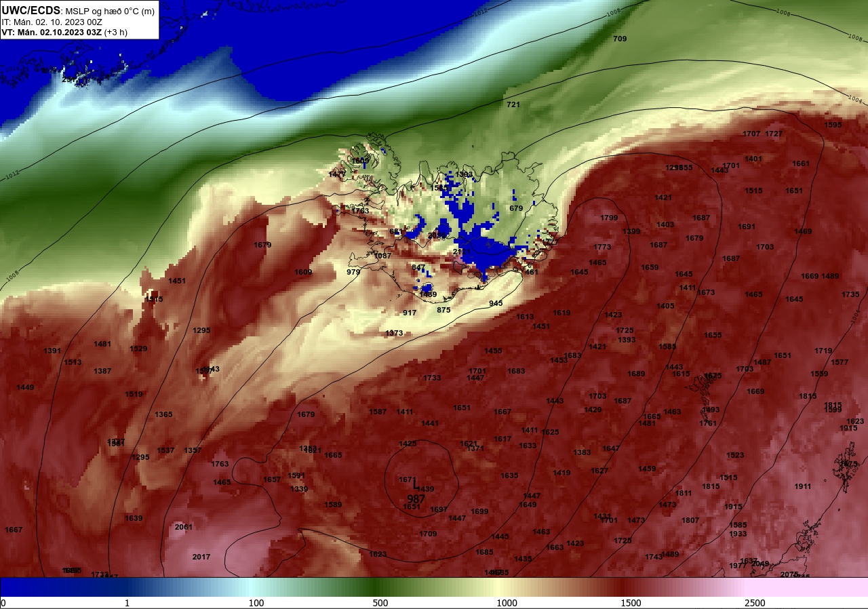Click the 1523 height value

[735, 455]
